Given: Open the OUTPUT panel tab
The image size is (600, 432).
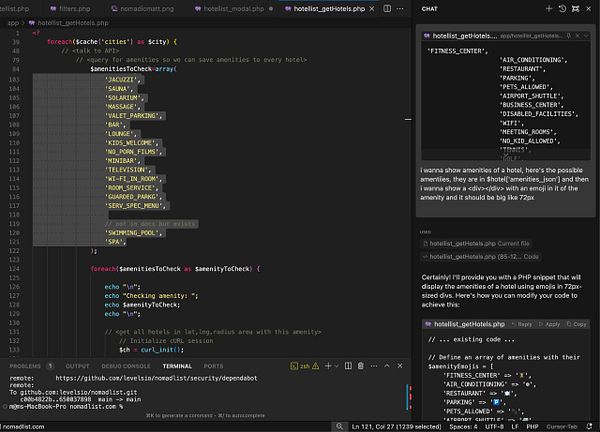Looking at the screenshot, I should 77,366.
